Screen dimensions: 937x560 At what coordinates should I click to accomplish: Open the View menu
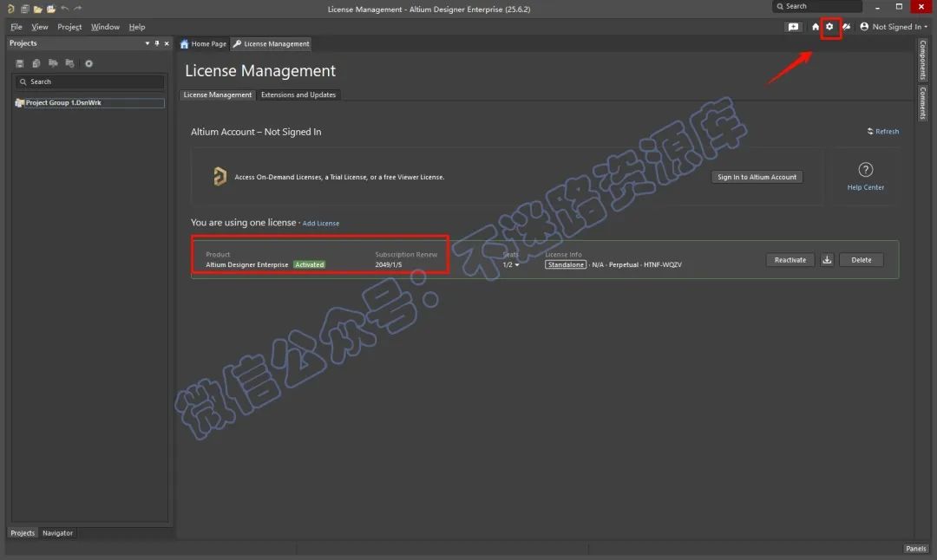pos(39,27)
